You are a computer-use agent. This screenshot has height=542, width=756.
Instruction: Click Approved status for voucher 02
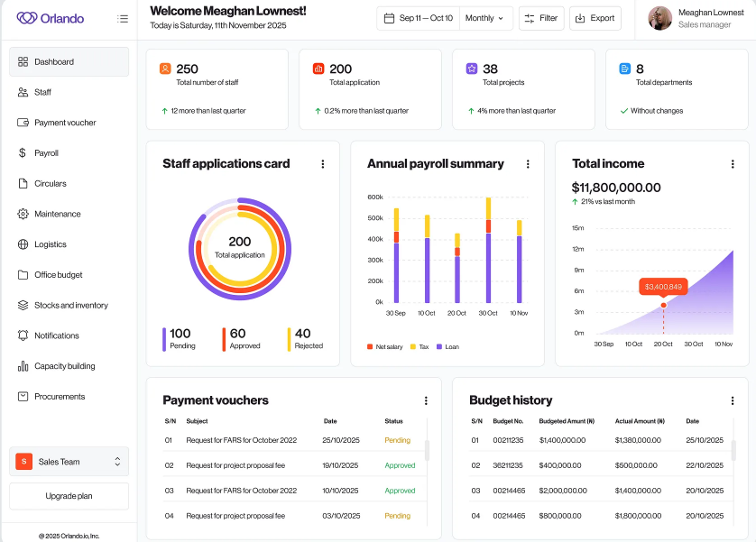[x=400, y=465]
